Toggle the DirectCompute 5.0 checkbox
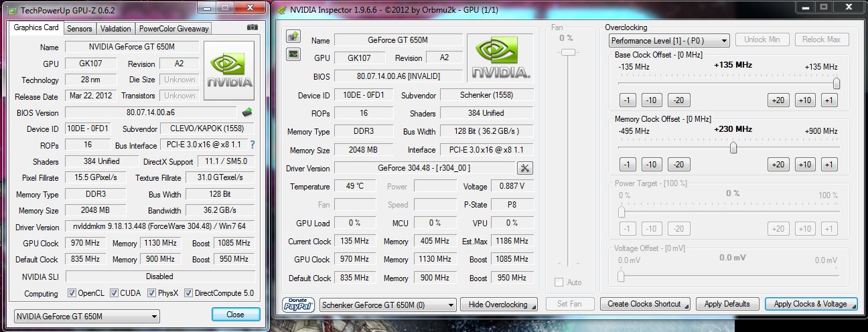This screenshot has width=868, height=332. tap(189, 293)
